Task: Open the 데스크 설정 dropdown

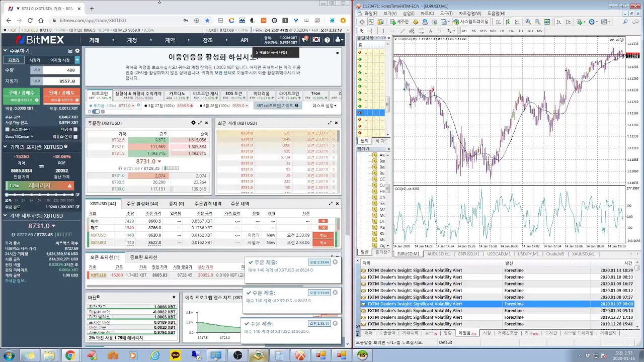Action: click(x=325, y=106)
